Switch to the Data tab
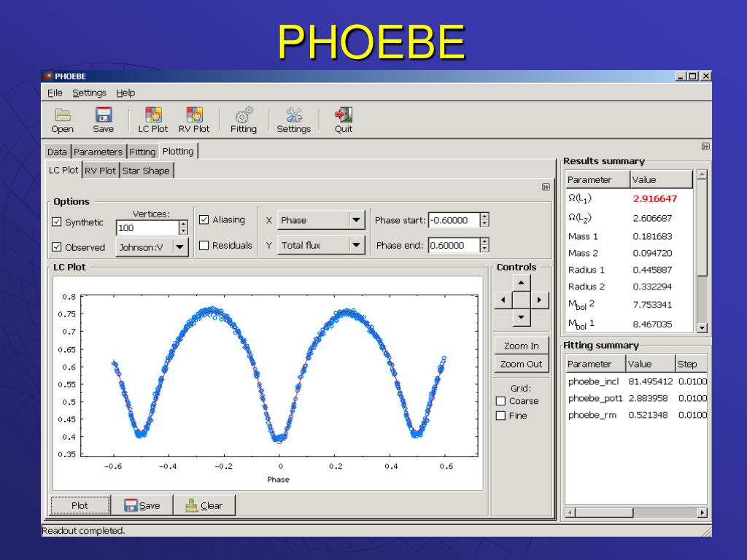 coord(57,152)
